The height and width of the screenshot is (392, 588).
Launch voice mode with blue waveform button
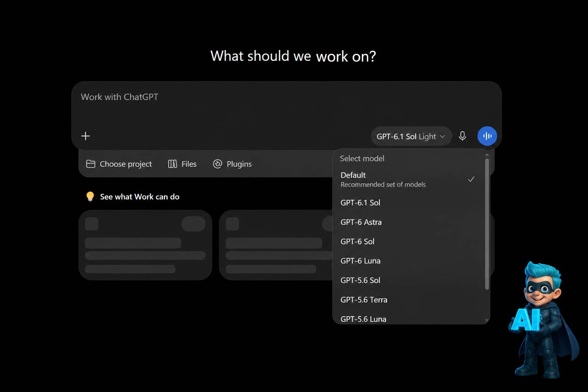click(x=487, y=136)
